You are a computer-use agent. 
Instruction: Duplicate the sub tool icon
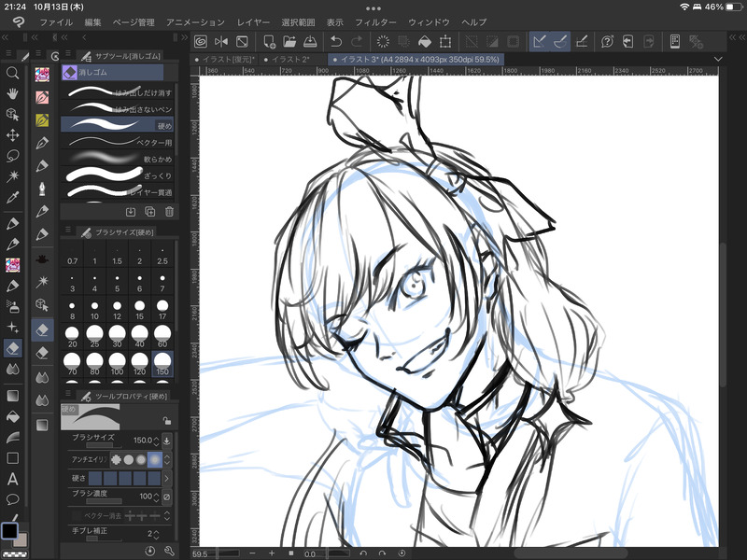tap(149, 212)
